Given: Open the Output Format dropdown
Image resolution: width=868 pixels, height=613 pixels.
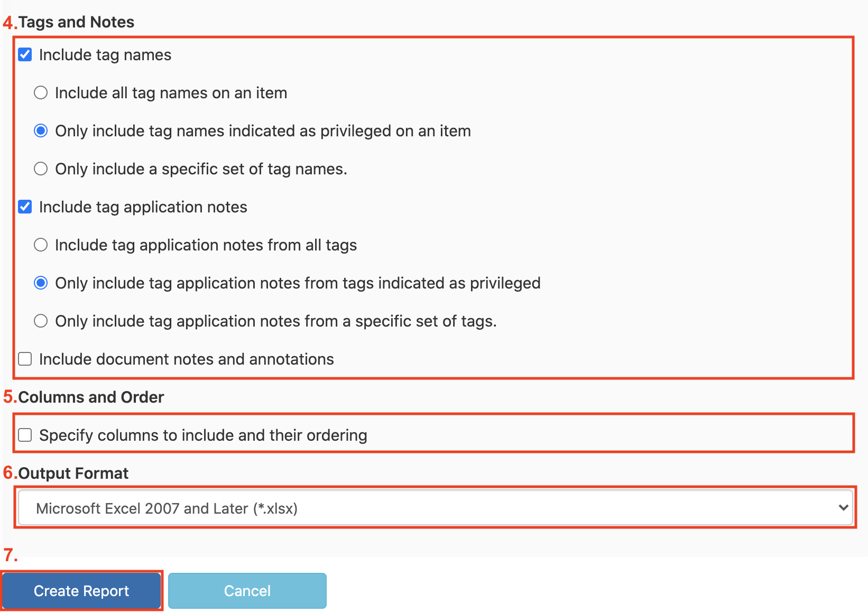Looking at the screenshot, I should pos(433,508).
